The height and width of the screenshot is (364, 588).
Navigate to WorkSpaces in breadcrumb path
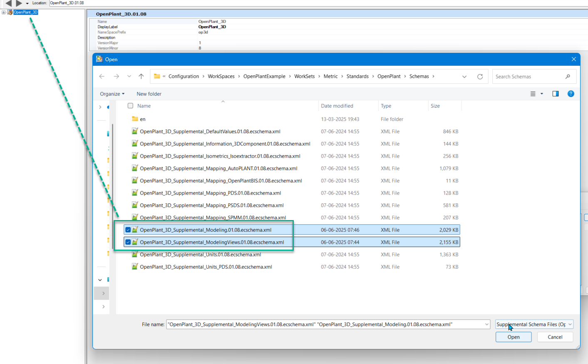[x=221, y=77]
